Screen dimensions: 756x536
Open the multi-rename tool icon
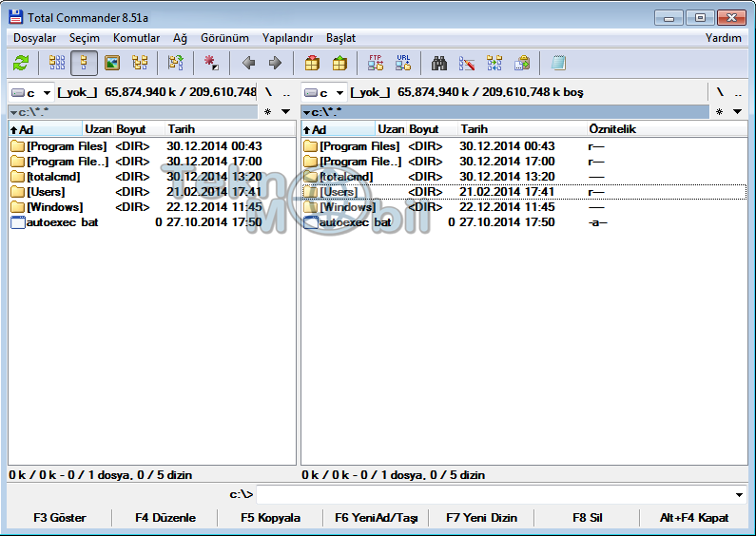[x=466, y=63]
